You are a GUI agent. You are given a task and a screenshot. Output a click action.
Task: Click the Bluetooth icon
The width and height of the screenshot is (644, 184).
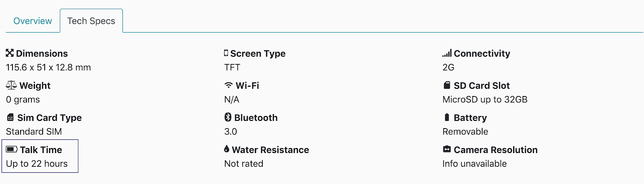tap(228, 117)
